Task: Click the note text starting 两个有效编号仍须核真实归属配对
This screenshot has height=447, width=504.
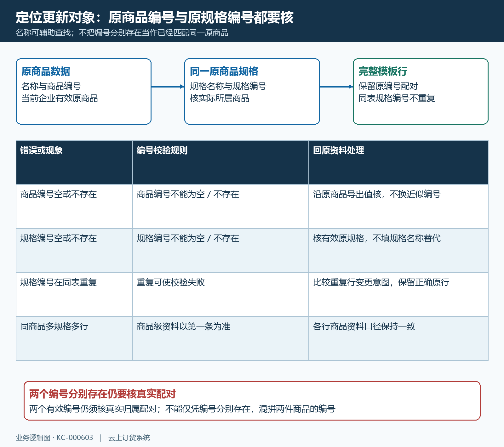Action: point(182,409)
